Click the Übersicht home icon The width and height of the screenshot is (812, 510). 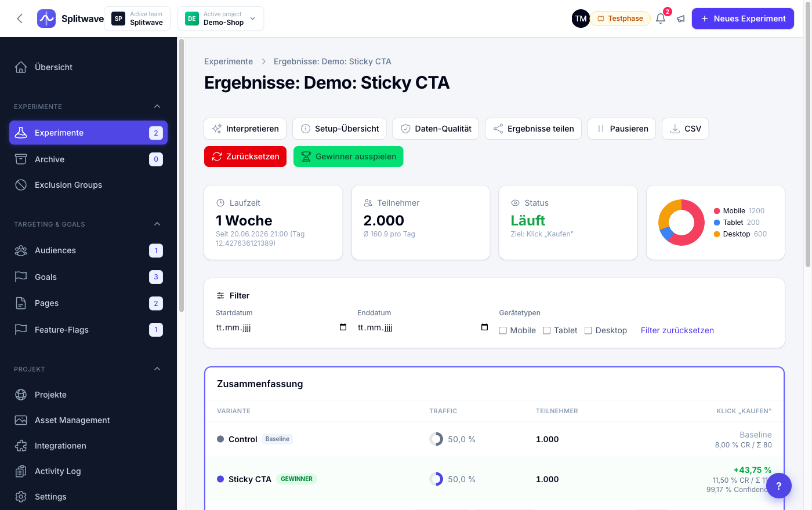21,67
